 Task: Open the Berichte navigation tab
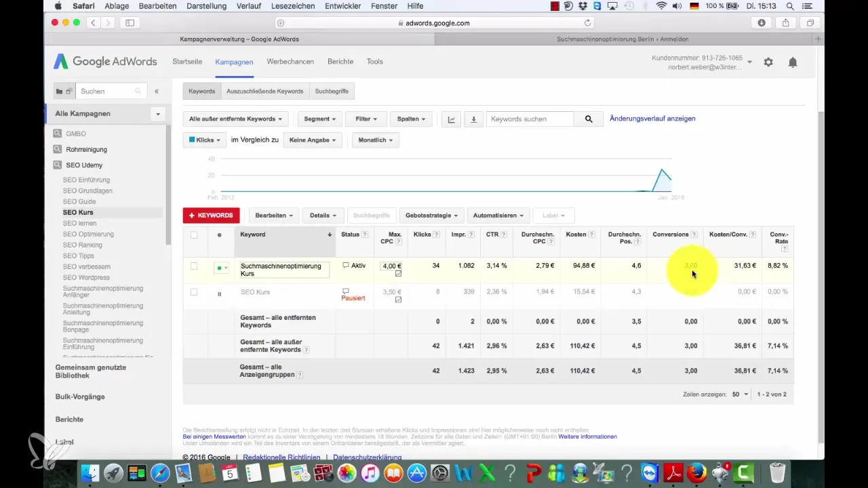pos(340,62)
